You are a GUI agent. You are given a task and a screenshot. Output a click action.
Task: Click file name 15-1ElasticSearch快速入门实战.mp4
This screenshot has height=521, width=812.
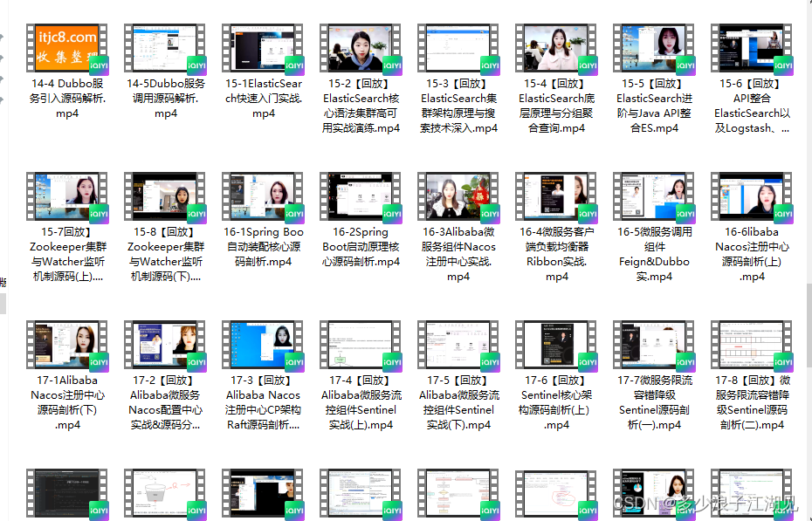264,99
